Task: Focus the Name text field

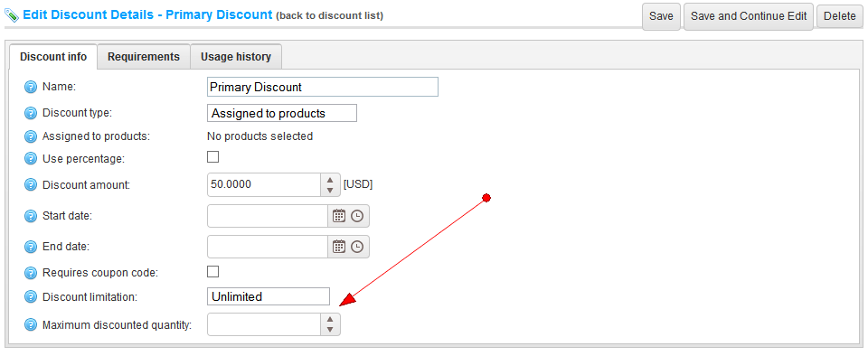Action: click(x=323, y=87)
